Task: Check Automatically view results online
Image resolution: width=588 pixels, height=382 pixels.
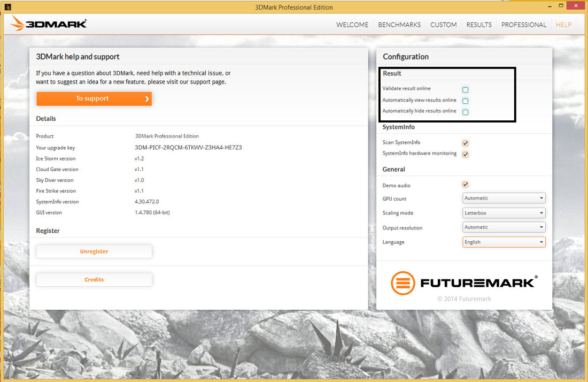Action: [x=465, y=101]
